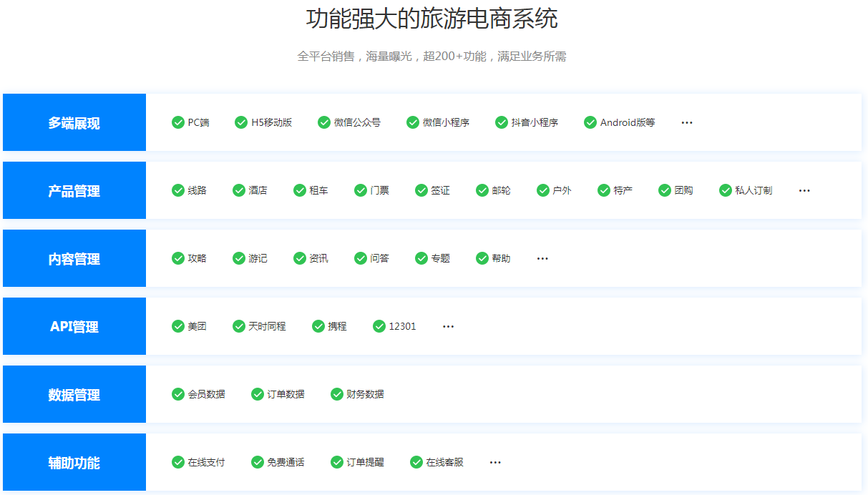Click the check icon next to 美团
The width and height of the screenshot is (868, 495).
point(178,326)
